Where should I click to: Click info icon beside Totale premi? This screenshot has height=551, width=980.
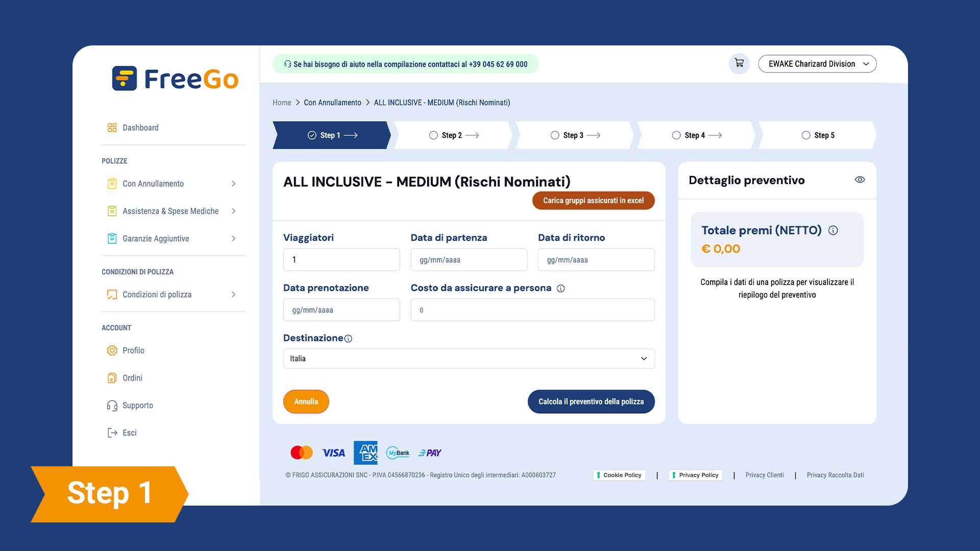click(833, 231)
